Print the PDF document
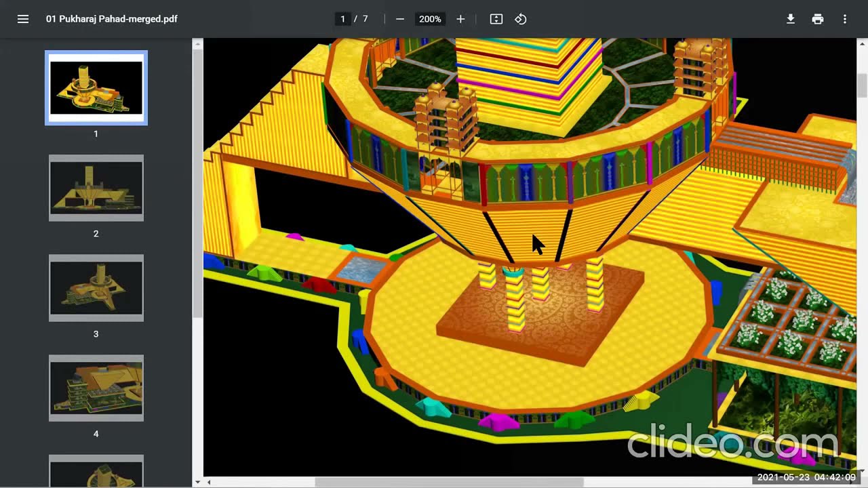Image resolution: width=868 pixels, height=488 pixels. (x=818, y=19)
